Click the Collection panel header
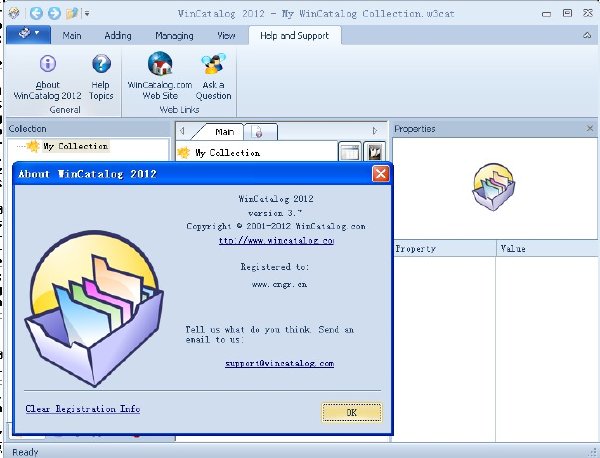This screenshot has height=458, width=600. tap(88, 129)
